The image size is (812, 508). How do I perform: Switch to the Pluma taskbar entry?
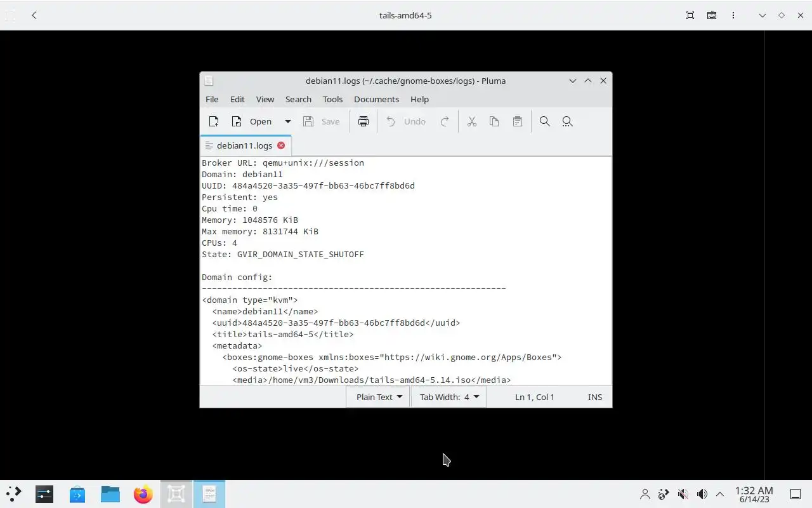[x=209, y=494]
